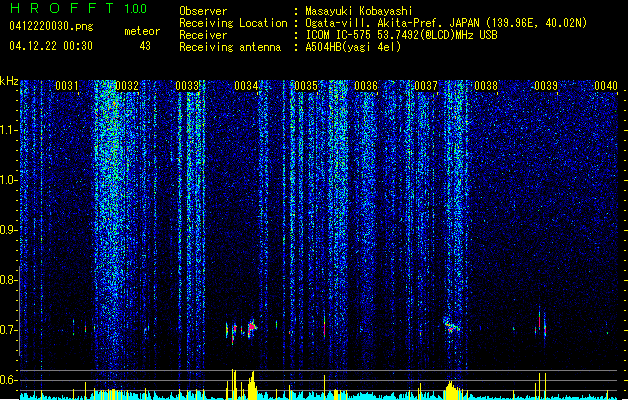Click the 0032 time marker
This screenshot has width=629, height=400.
(127, 86)
